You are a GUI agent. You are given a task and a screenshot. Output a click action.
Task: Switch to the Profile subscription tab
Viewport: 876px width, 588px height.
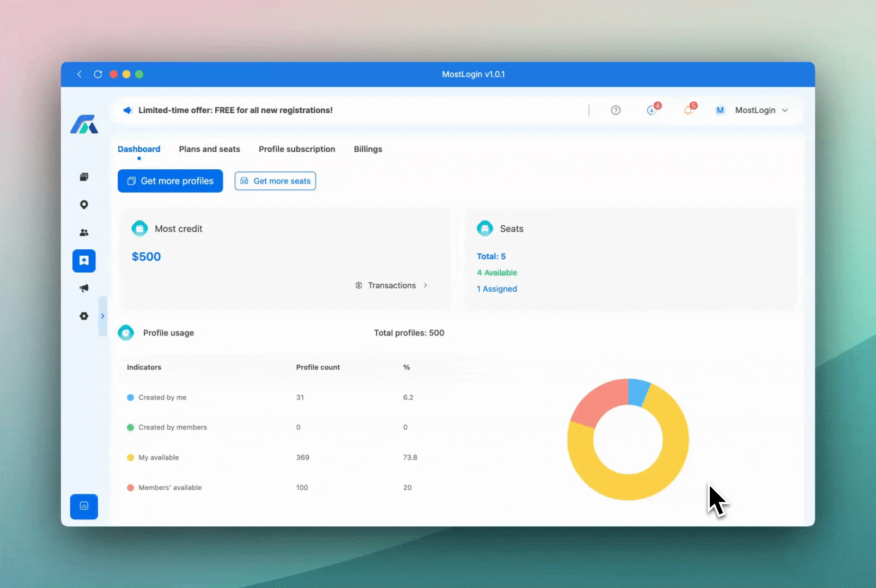(x=297, y=149)
